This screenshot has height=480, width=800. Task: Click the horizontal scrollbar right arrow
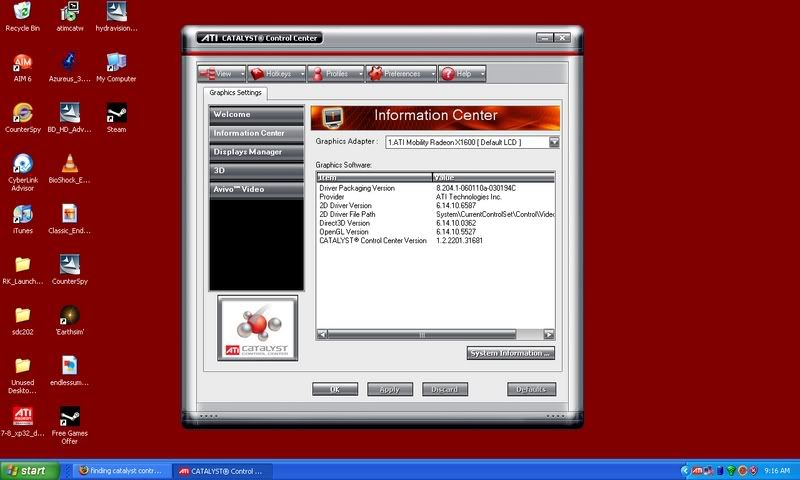coord(548,335)
